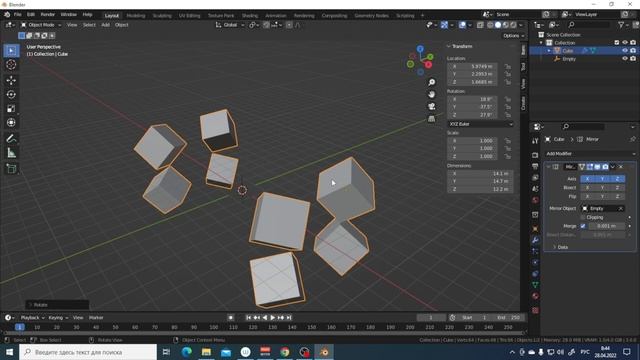Open the Output properties tab icon
640x360 pixels.
pos(535,167)
